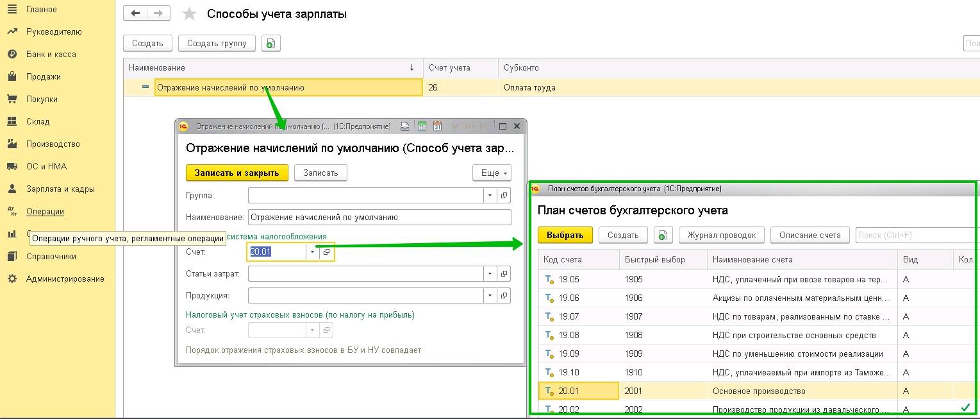The image size is (980, 419).
Task: Click quick-select value 1910
Action: click(x=633, y=372)
